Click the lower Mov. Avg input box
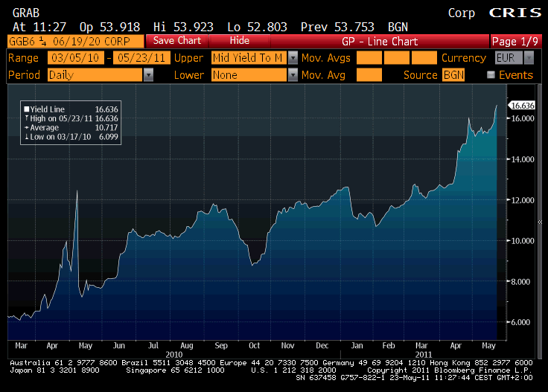 [369, 75]
